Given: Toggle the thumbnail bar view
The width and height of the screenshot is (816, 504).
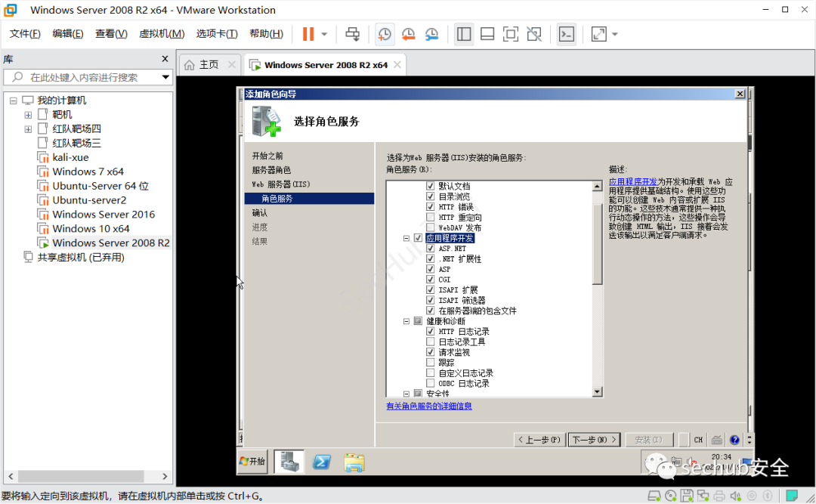Looking at the screenshot, I should click(x=487, y=34).
